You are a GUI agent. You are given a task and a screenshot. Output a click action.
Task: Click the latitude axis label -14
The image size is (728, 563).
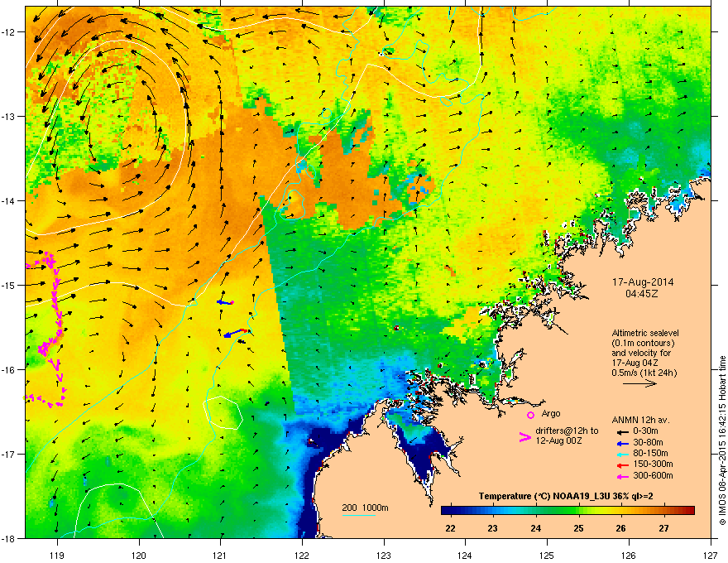[8, 200]
